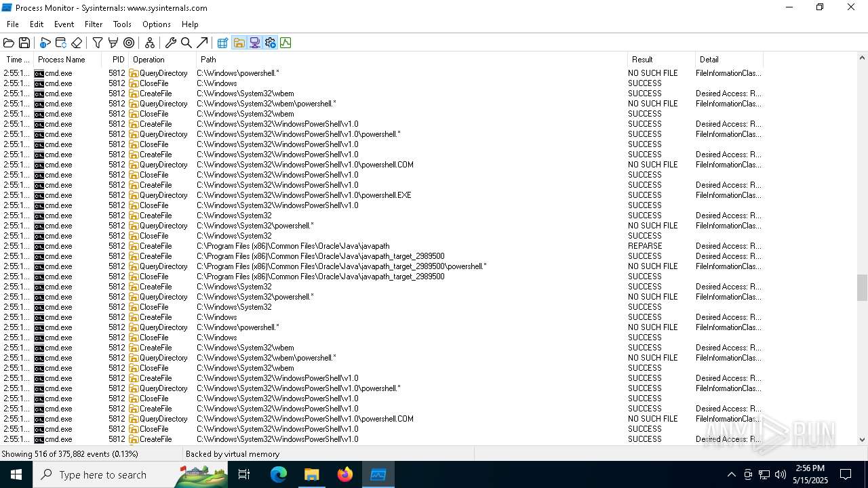Open the Help menu

coord(190,24)
